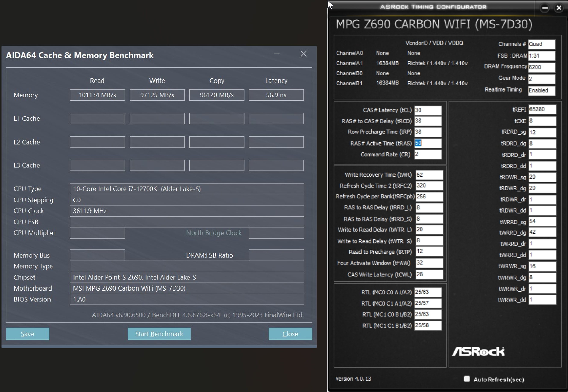Click the CAS# Latency (tCL) field

(428, 110)
